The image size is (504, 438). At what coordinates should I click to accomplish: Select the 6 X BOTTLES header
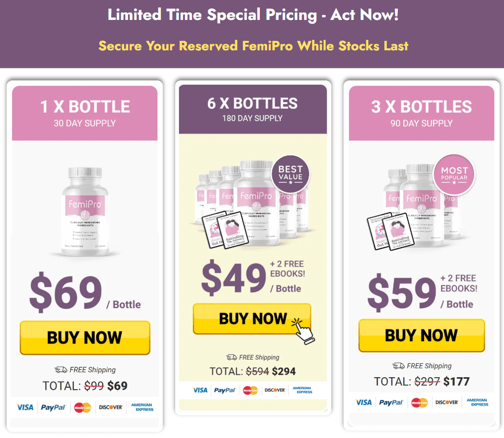pyautogui.click(x=253, y=109)
